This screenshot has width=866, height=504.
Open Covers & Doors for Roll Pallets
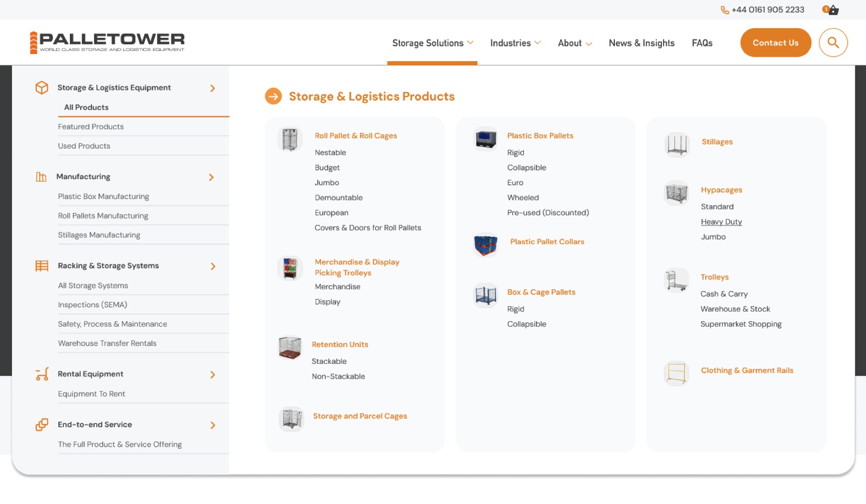[368, 228]
